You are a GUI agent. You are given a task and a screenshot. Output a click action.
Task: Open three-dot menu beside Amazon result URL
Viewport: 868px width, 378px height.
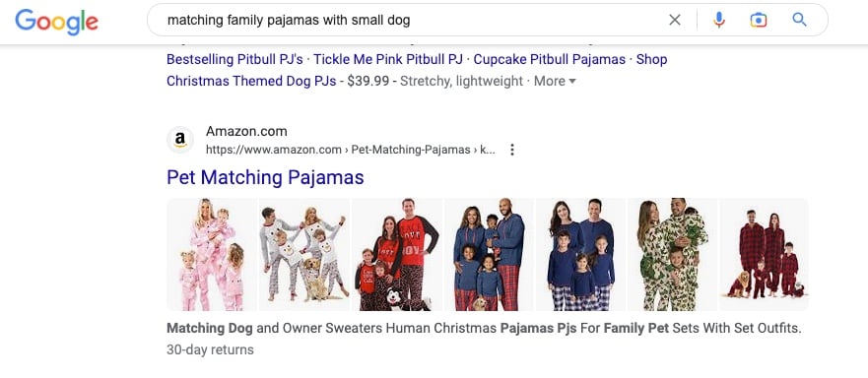tap(512, 150)
